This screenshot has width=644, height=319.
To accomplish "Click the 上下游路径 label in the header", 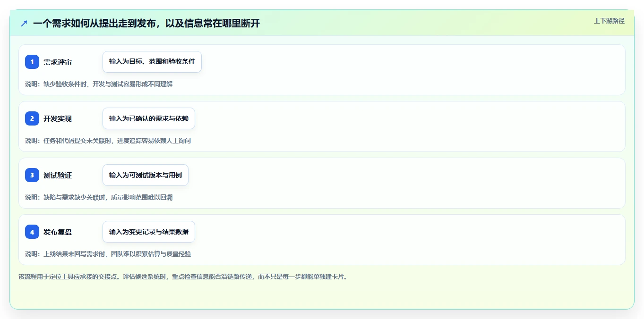I will tap(609, 21).
